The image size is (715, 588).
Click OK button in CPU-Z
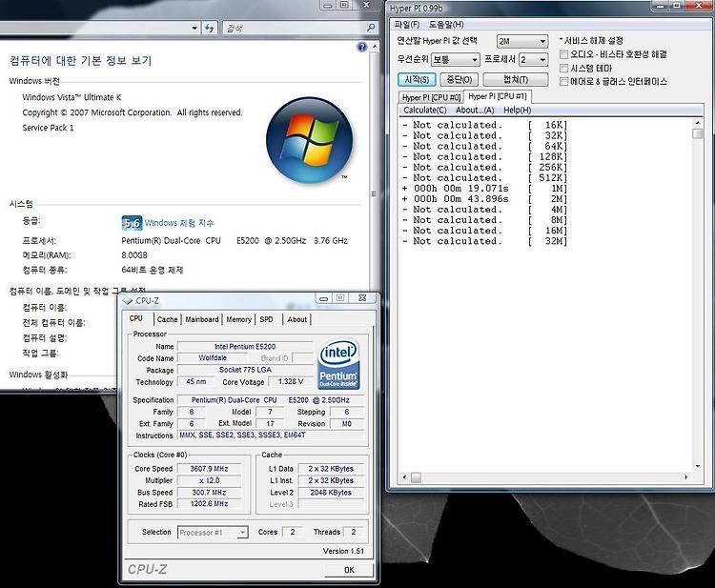(349, 570)
